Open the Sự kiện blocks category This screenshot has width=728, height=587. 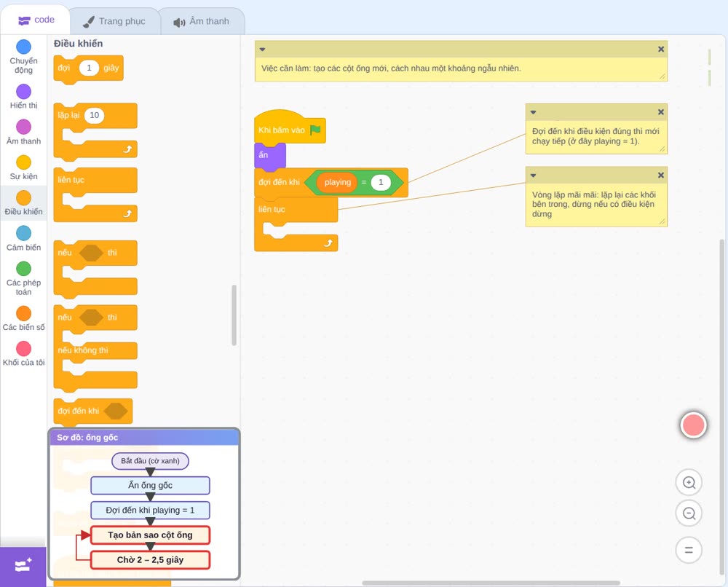coord(23,168)
